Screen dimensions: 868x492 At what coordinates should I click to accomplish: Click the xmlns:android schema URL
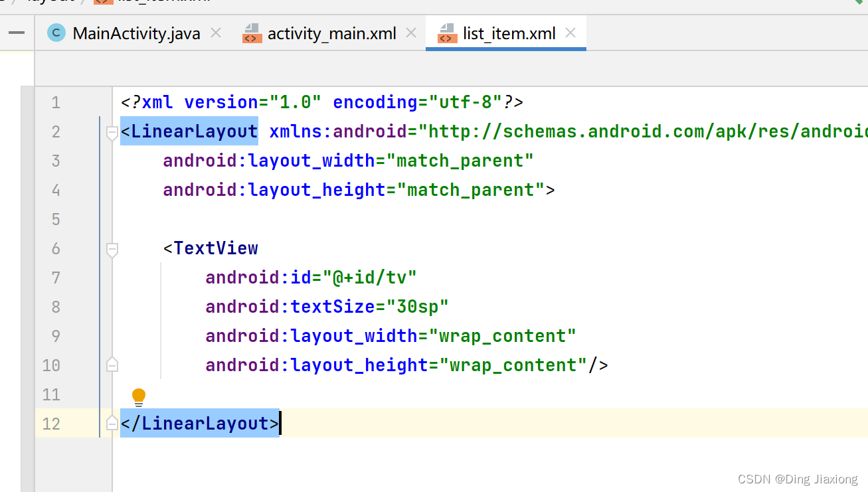click(642, 131)
